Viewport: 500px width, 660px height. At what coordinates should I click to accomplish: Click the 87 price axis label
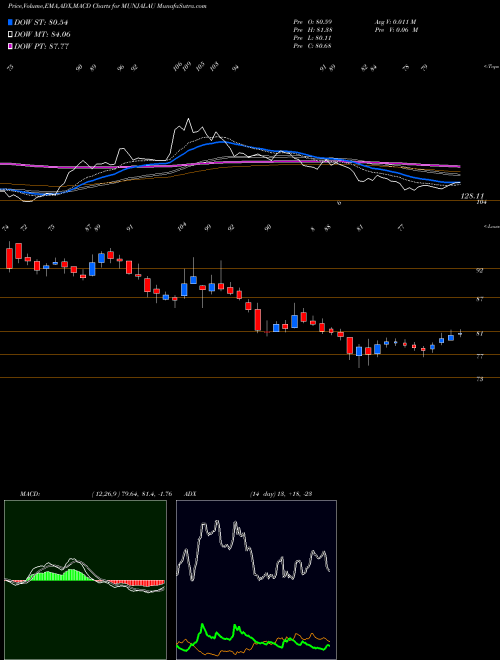point(479,299)
